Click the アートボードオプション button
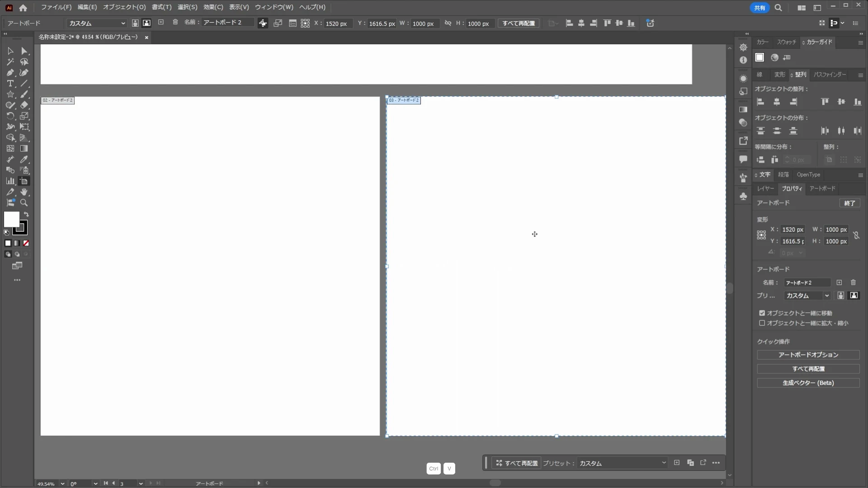Screen dimensions: 868x488 (808, 355)
